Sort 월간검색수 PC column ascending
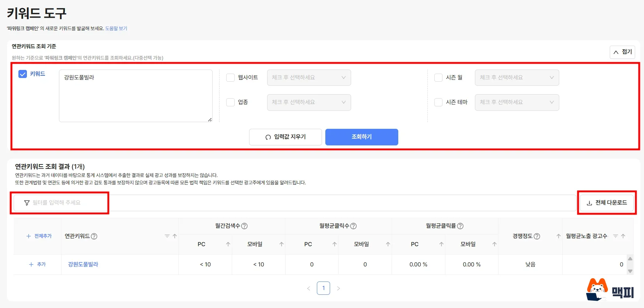 click(x=228, y=244)
